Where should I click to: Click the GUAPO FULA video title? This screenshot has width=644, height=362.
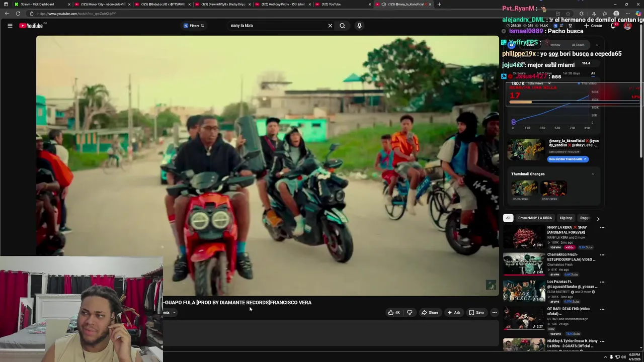pyautogui.click(x=238, y=303)
